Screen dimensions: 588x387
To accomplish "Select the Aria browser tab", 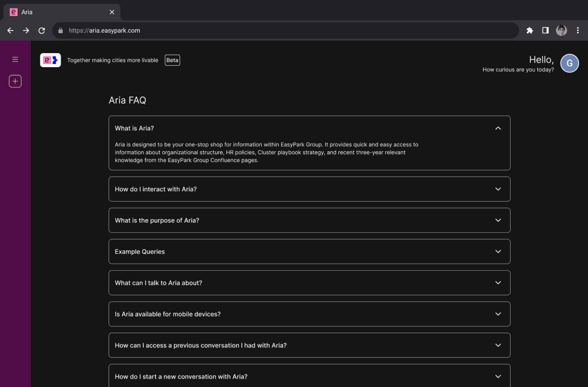I will coord(62,12).
